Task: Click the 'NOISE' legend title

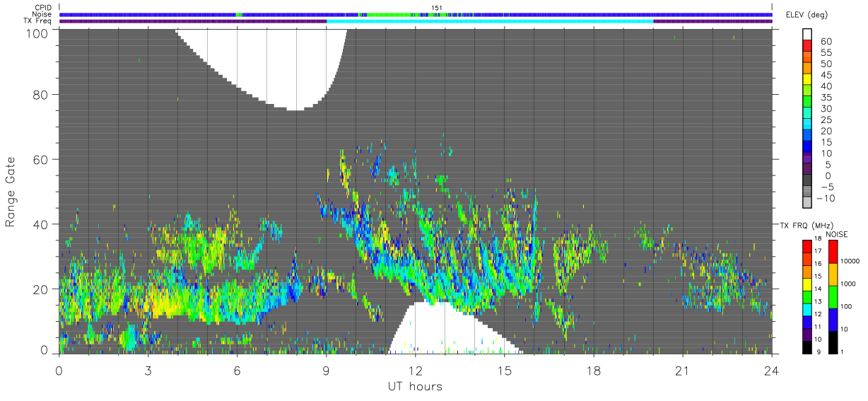Action: click(x=836, y=233)
